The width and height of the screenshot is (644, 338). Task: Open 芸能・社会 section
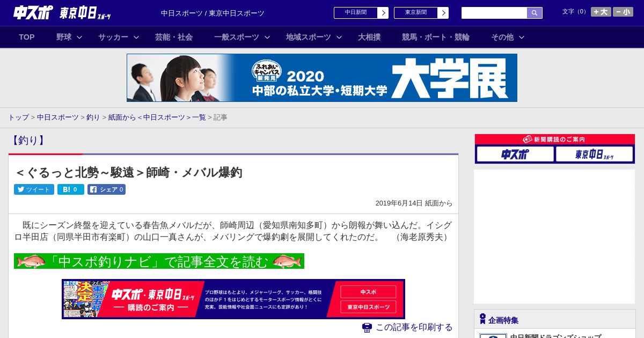coord(174,37)
